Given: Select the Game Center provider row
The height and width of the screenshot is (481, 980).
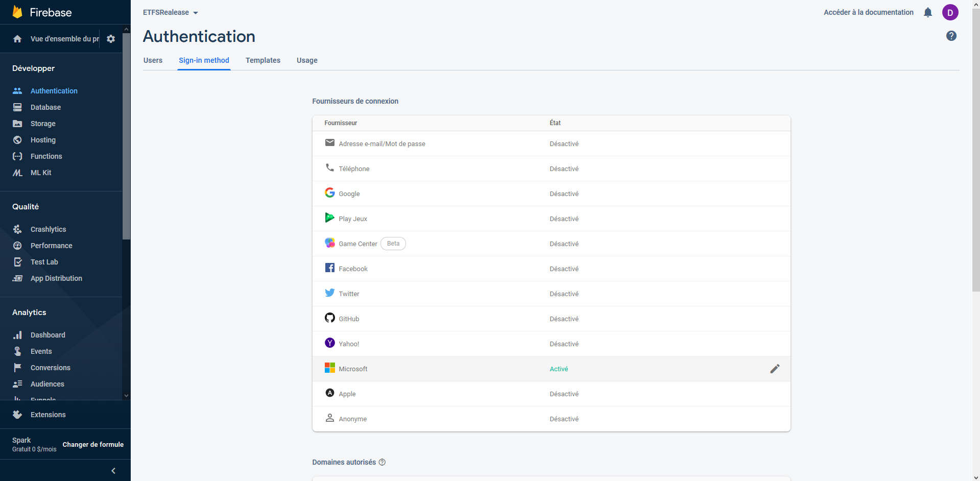Looking at the screenshot, I should coord(551,244).
